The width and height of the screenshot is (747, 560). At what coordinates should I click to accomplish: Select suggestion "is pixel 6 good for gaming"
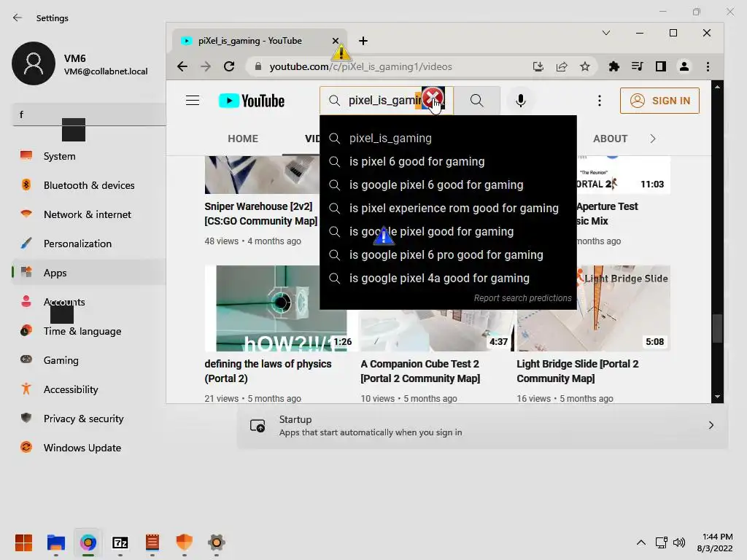pos(448,161)
